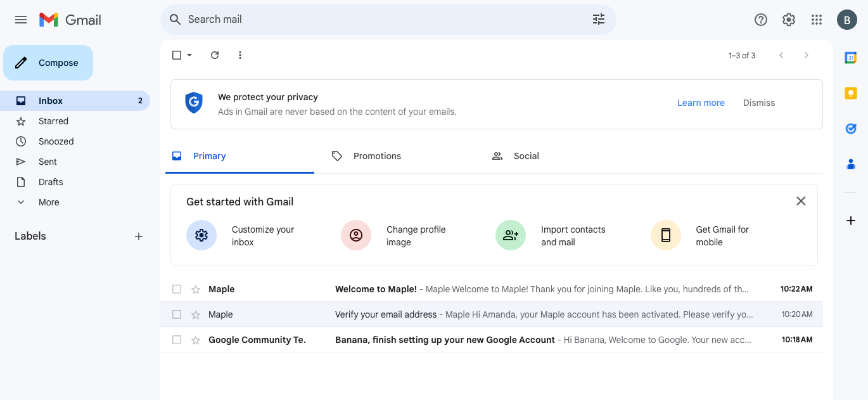Create new label plus icon
Viewport: 868px width, 400px height.
click(139, 236)
